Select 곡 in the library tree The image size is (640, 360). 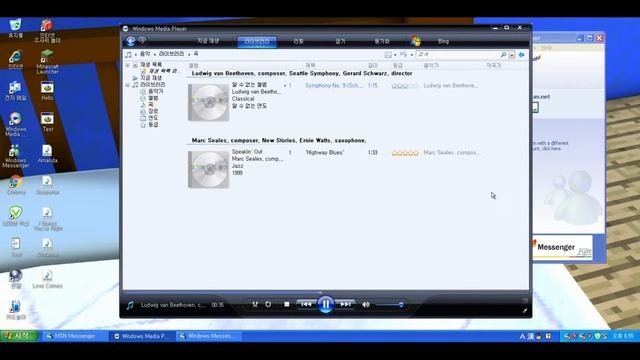point(150,104)
